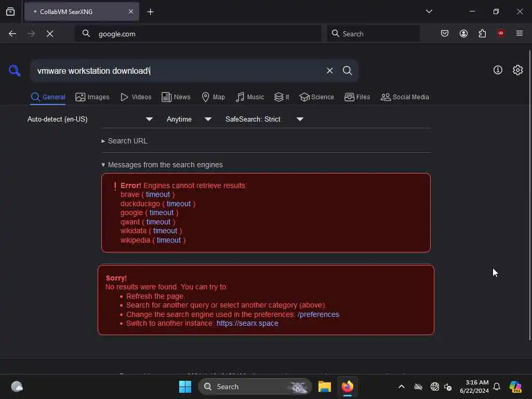Click the Save to Pocket icon
532x399 pixels.
(445, 33)
